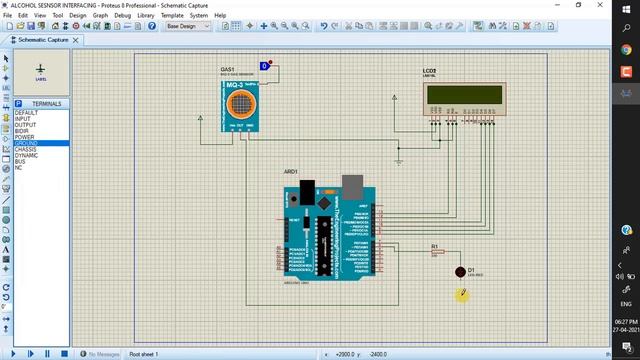
Task: Save the project with the floppy icon
Action: 31,26
